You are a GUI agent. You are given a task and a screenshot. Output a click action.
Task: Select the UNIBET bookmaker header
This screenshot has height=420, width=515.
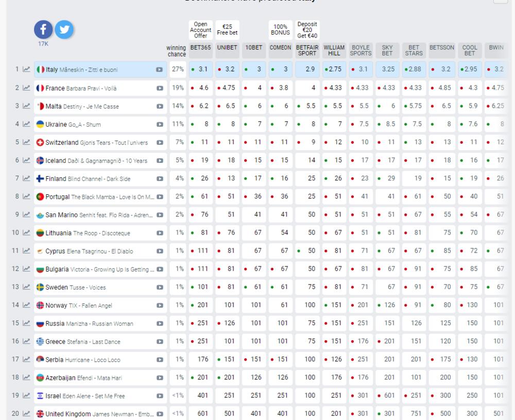[x=227, y=47]
